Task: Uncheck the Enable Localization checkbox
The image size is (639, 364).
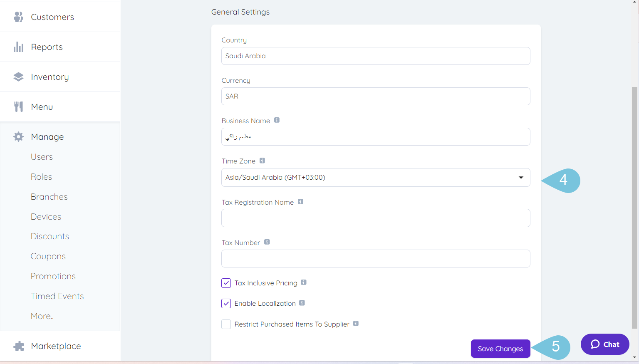Action: [226, 303]
